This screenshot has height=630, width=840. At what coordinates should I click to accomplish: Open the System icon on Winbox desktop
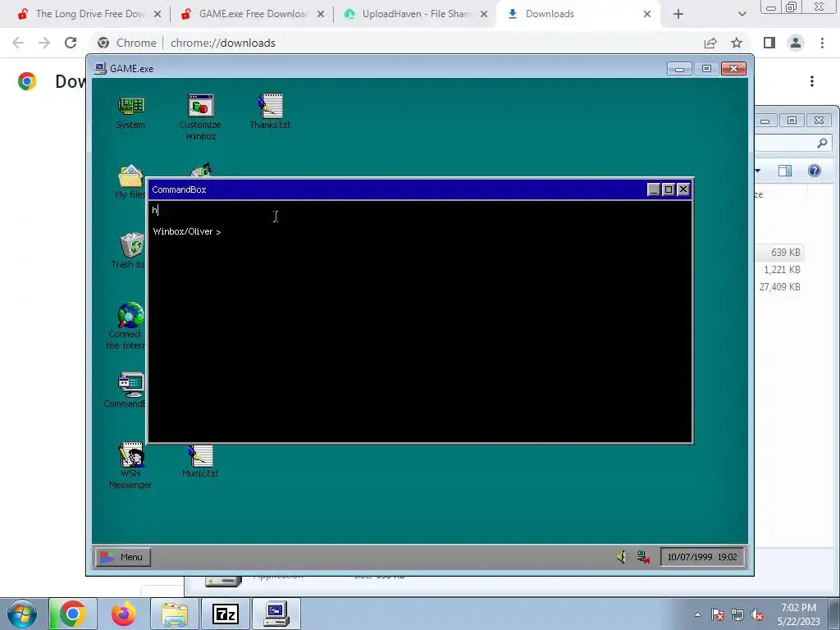130,112
